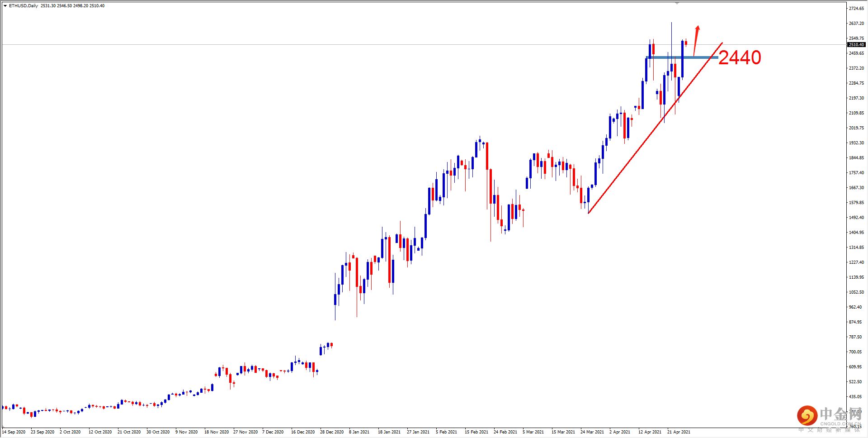Click the 700.05 price scale label
The image size is (868, 438).
pos(855,352)
